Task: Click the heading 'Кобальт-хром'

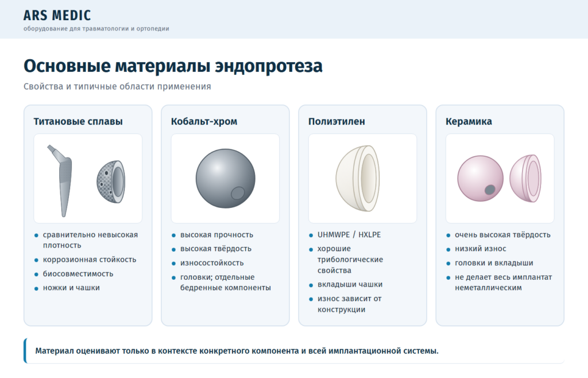Action: click(x=204, y=122)
